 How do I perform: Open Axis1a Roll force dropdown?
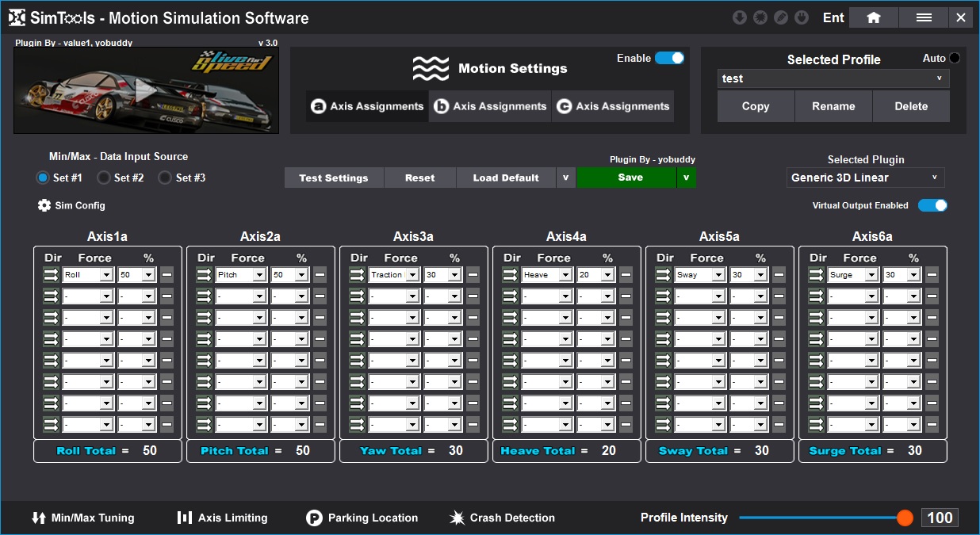(87, 275)
